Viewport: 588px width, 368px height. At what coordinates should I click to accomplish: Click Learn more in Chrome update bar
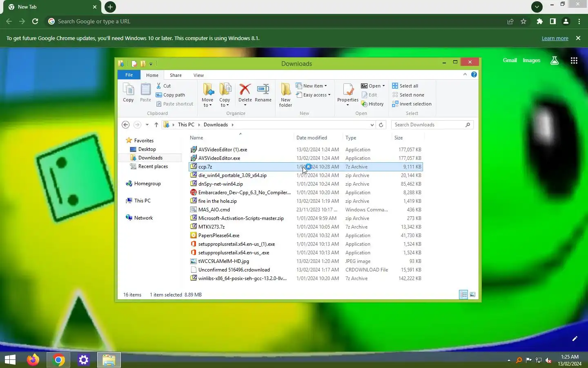point(555,38)
